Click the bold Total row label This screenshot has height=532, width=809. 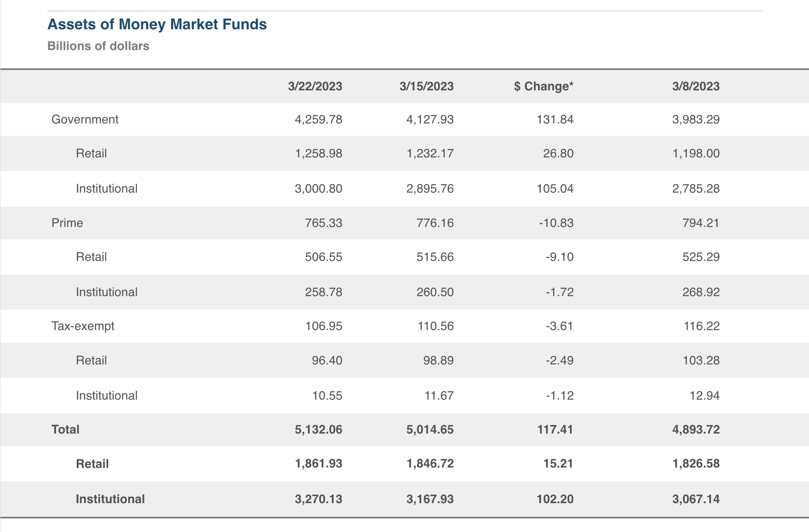(x=65, y=429)
